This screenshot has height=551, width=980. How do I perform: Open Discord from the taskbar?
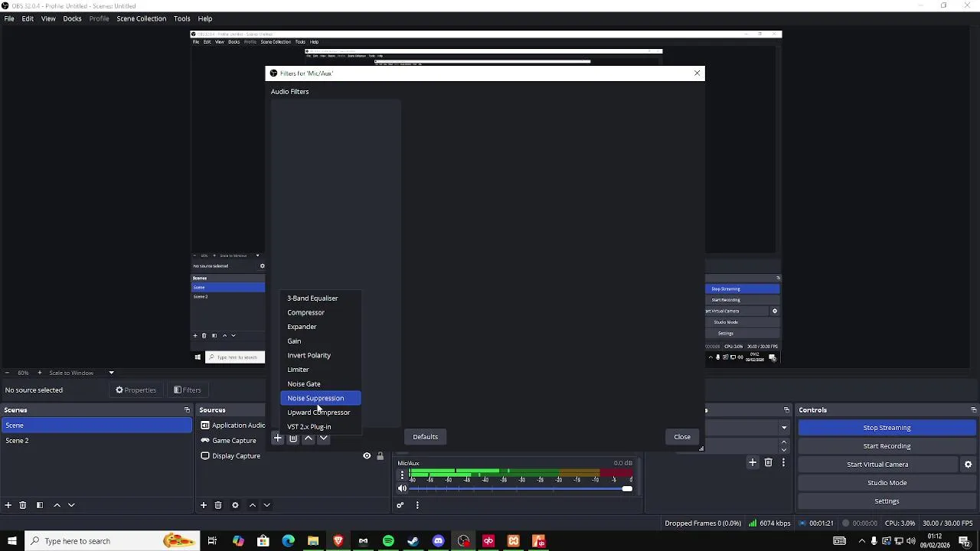(438, 541)
